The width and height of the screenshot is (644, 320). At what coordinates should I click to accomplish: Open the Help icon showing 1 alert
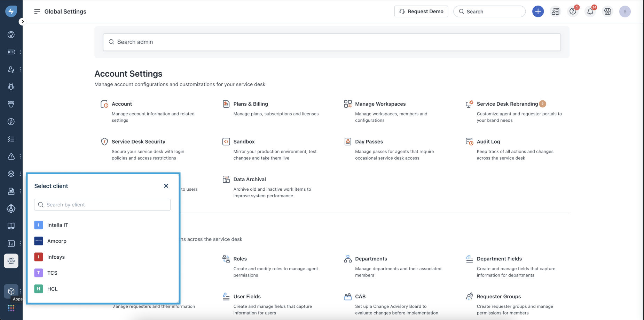pos(573,11)
